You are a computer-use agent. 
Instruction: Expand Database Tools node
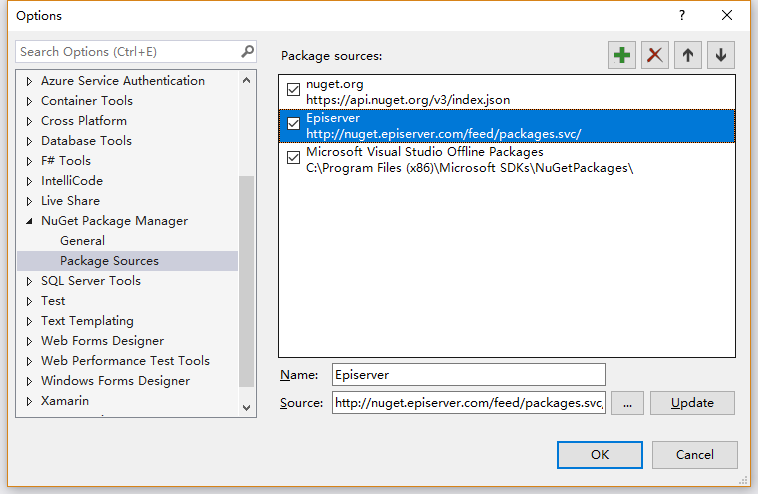[29, 141]
